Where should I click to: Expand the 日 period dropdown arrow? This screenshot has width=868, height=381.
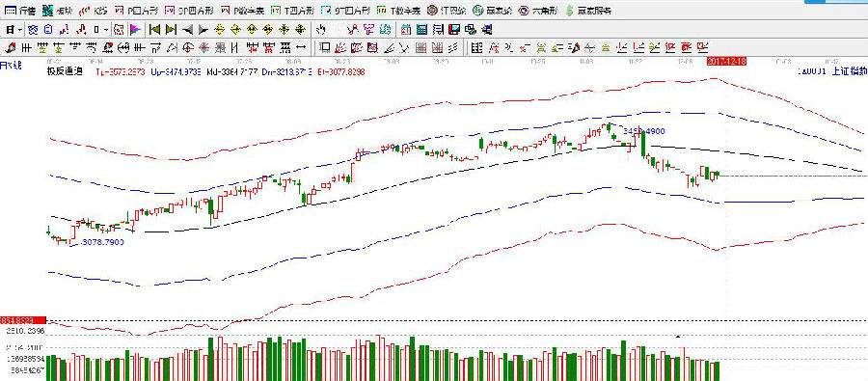(20, 29)
